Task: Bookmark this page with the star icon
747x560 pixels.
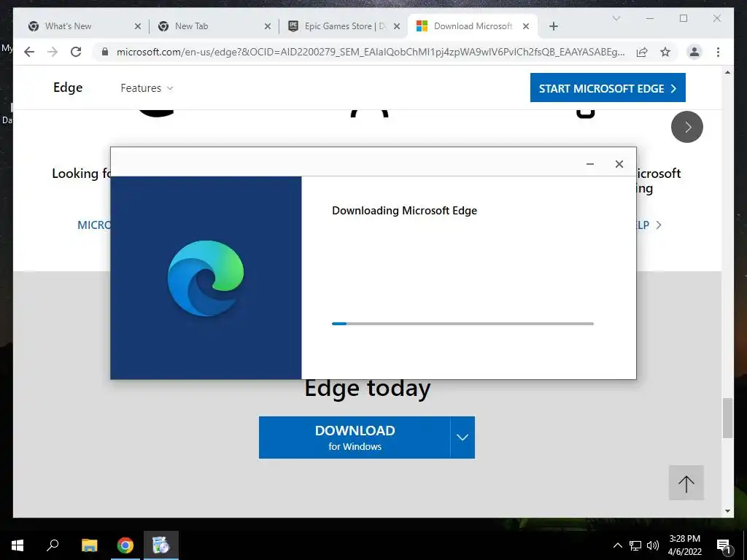Action: click(x=665, y=52)
